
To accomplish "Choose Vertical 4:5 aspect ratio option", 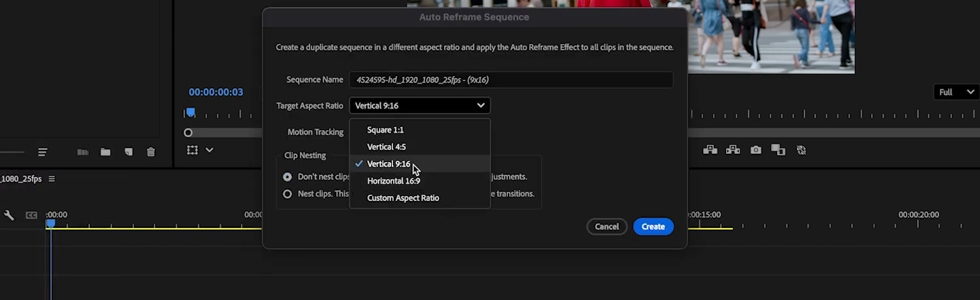I will [420, 147].
